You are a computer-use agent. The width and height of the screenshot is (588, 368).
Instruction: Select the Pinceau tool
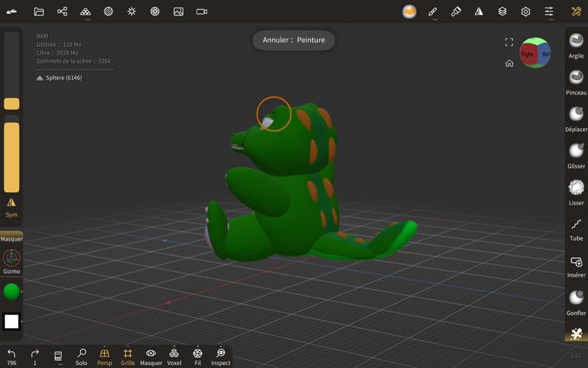click(576, 82)
